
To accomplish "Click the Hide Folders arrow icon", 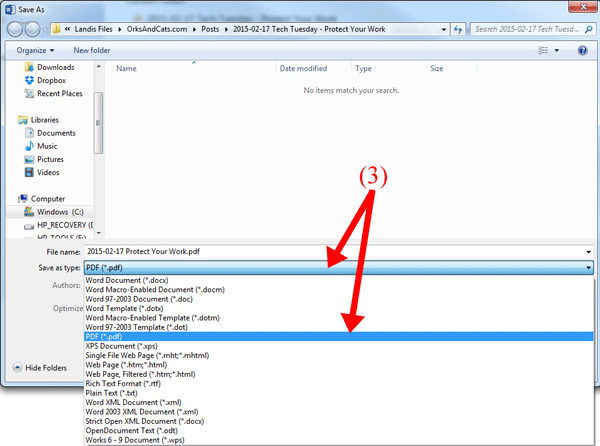I will point(18,368).
